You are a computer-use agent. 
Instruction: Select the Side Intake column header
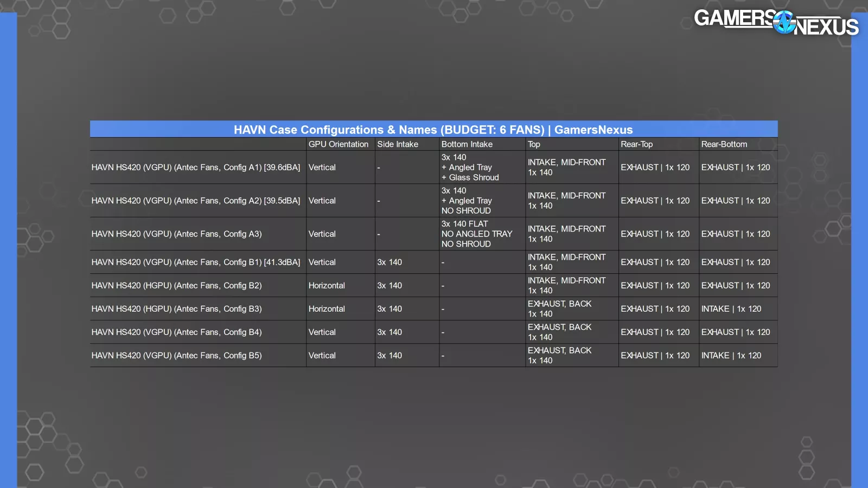pos(398,144)
